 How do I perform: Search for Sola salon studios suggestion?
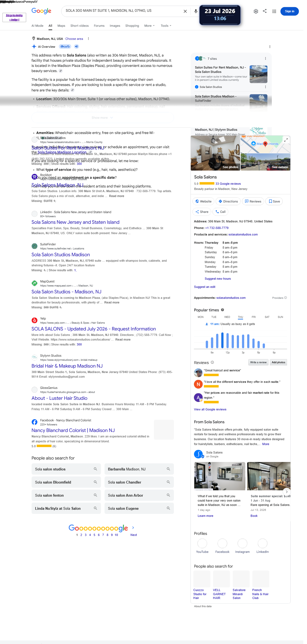click(66, 469)
